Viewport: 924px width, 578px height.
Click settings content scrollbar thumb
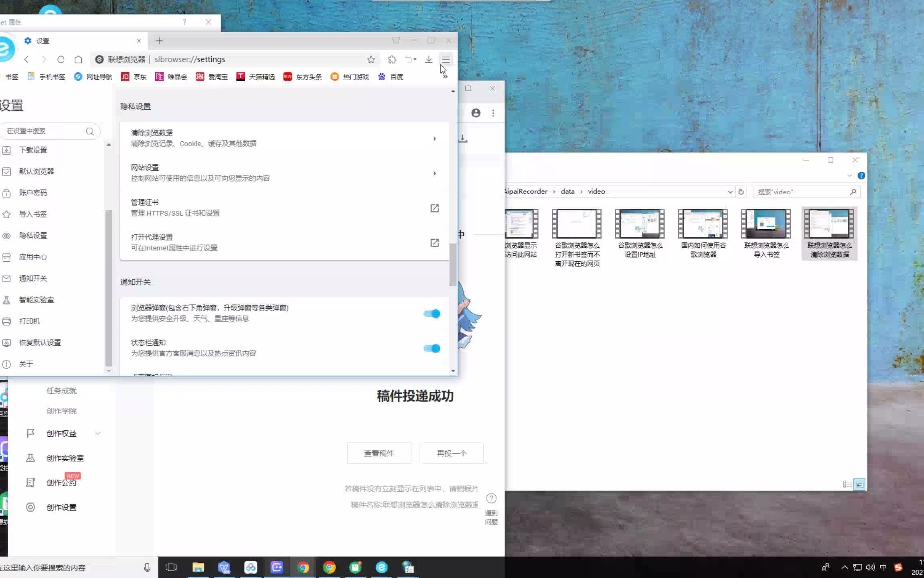point(453,265)
